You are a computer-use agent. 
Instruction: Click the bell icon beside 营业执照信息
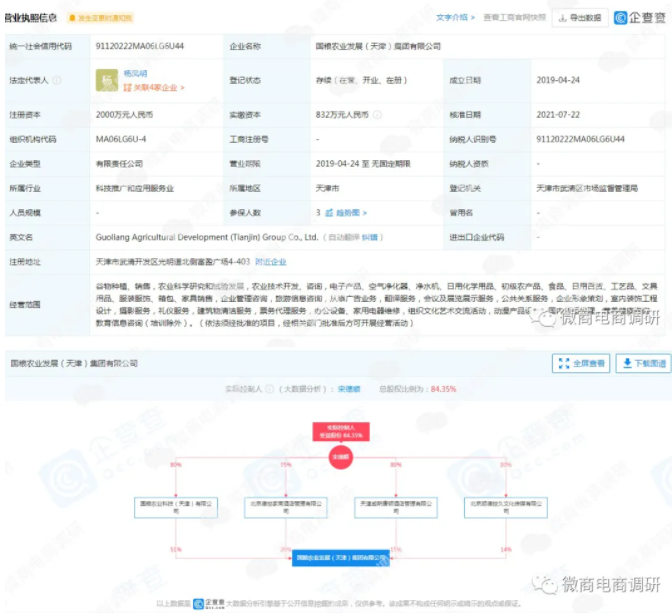pyautogui.click(x=72, y=18)
